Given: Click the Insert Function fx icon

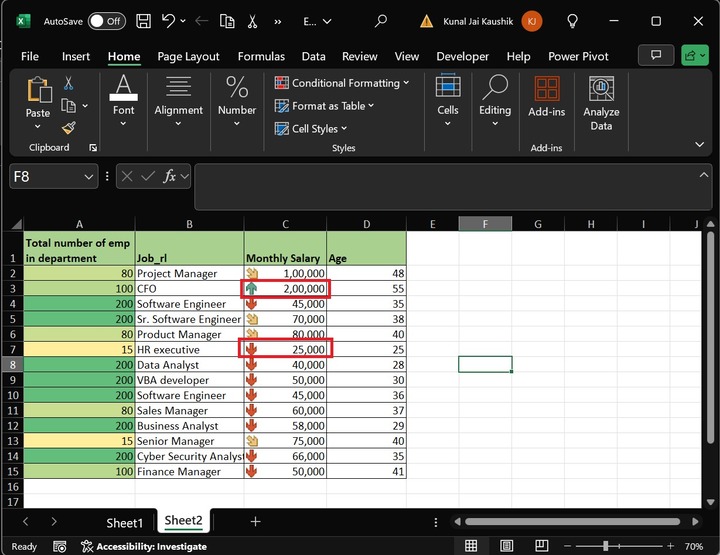Looking at the screenshot, I should point(171,176).
